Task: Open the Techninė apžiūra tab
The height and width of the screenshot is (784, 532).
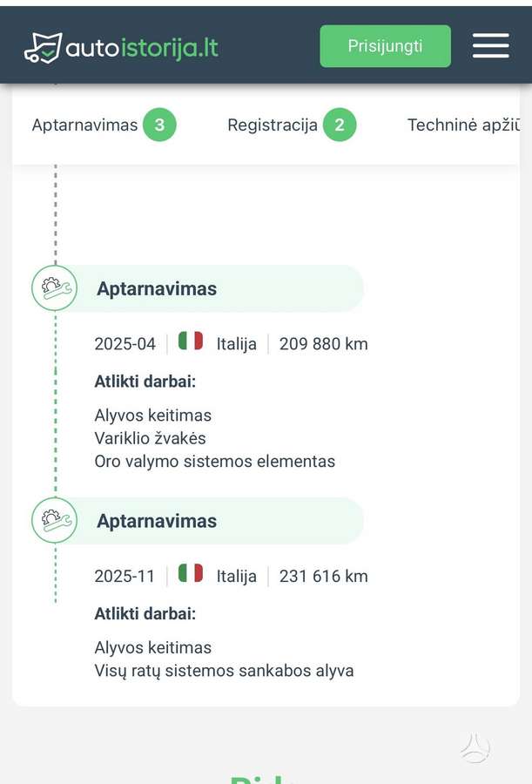Action: click(x=463, y=125)
